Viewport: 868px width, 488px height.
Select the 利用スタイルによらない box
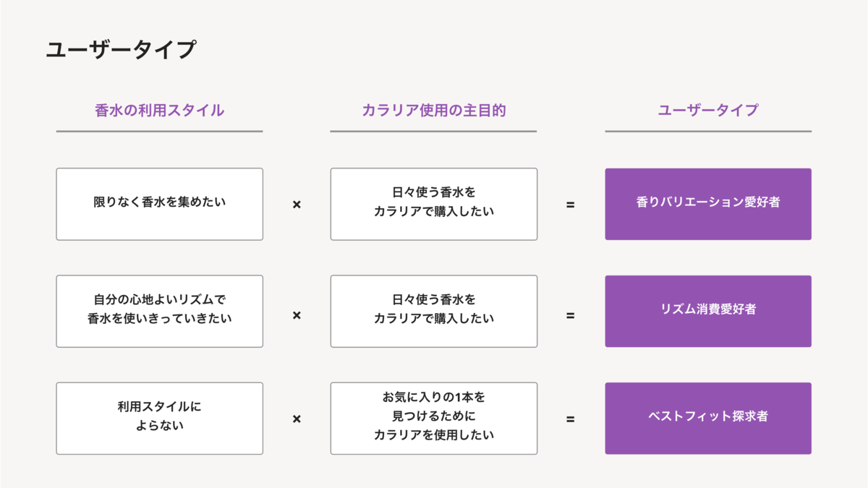pos(159,418)
